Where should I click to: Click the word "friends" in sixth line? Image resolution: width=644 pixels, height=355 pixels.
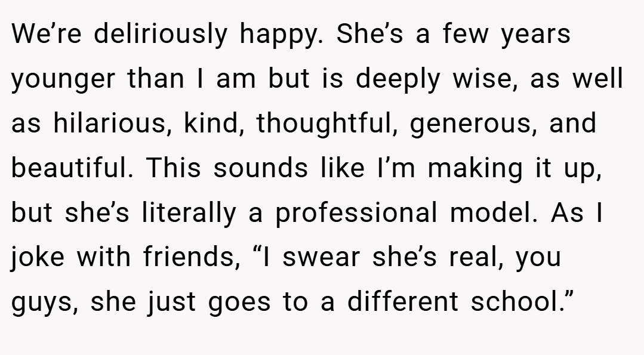click(189, 256)
